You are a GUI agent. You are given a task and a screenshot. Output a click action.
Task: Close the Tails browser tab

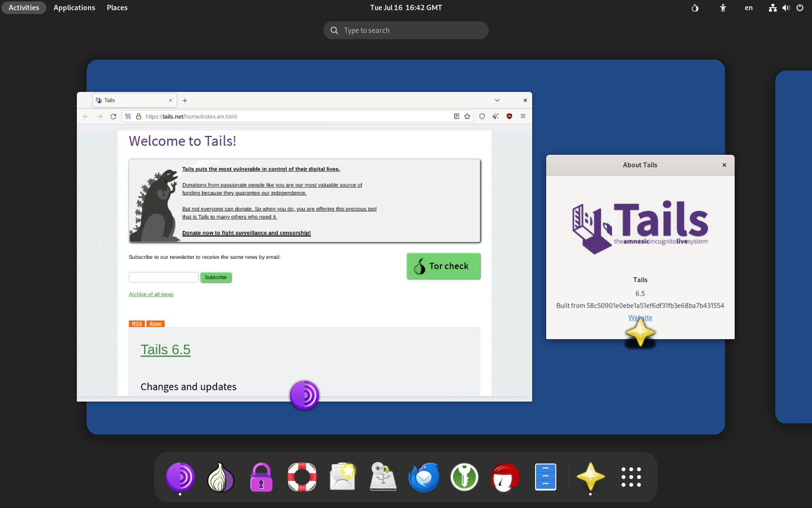click(x=171, y=101)
